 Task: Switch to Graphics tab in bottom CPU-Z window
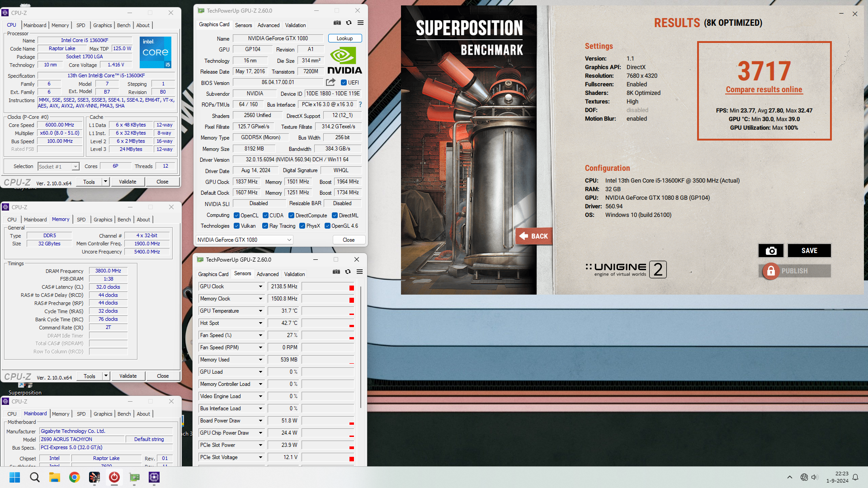tap(103, 414)
